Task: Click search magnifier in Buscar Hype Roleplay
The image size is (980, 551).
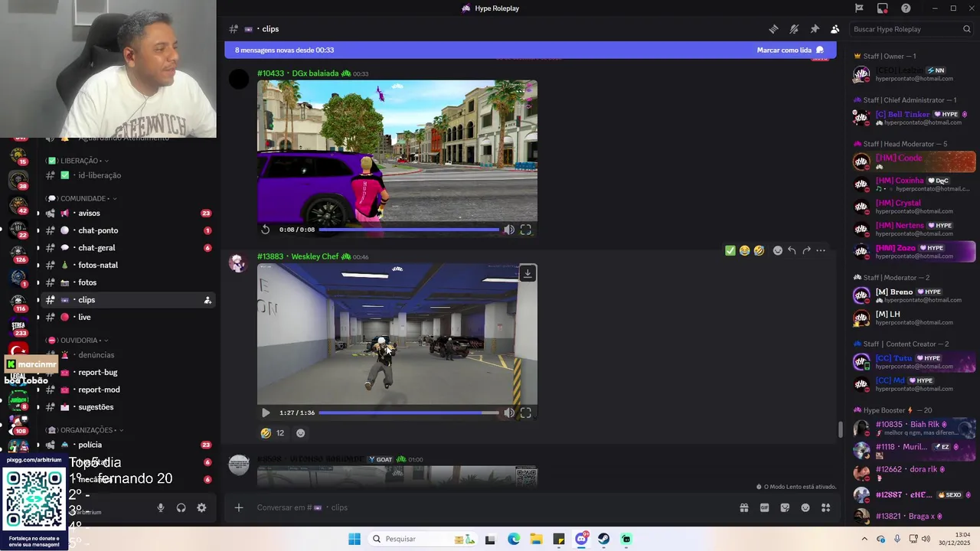Action: click(967, 29)
